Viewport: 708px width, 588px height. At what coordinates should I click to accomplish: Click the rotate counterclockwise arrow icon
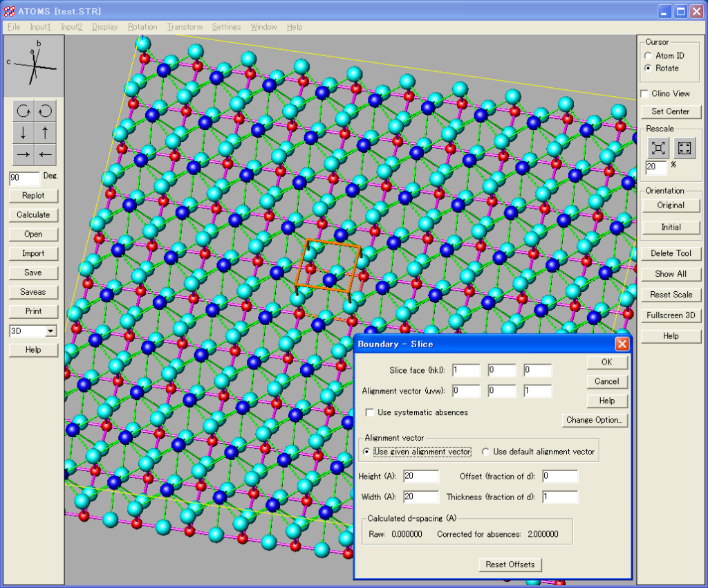click(44, 111)
